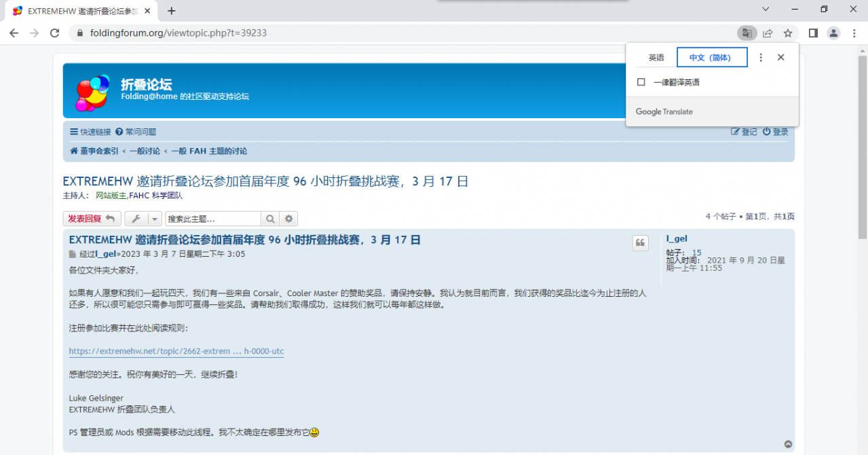
Task: Click the 登记 register link
Action: 744,132
